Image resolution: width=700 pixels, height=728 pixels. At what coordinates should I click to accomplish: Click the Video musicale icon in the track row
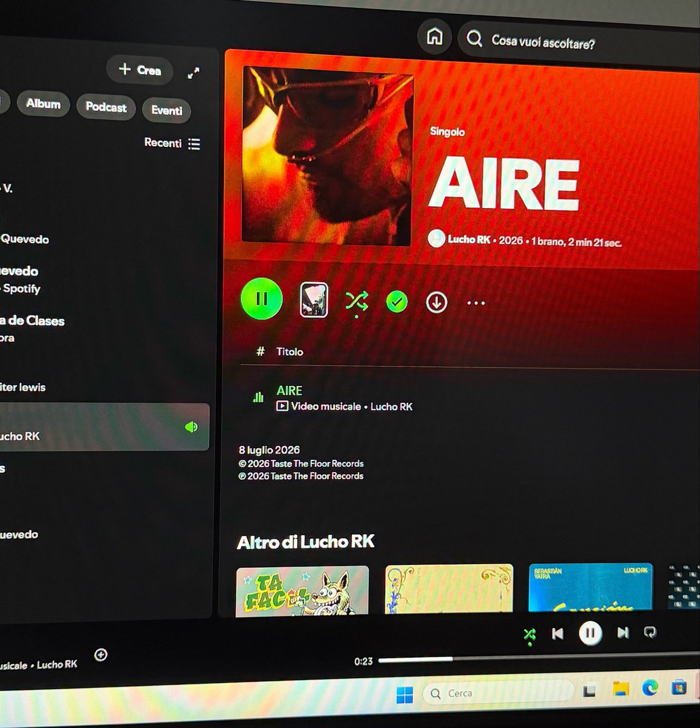[x=282, y=406]
